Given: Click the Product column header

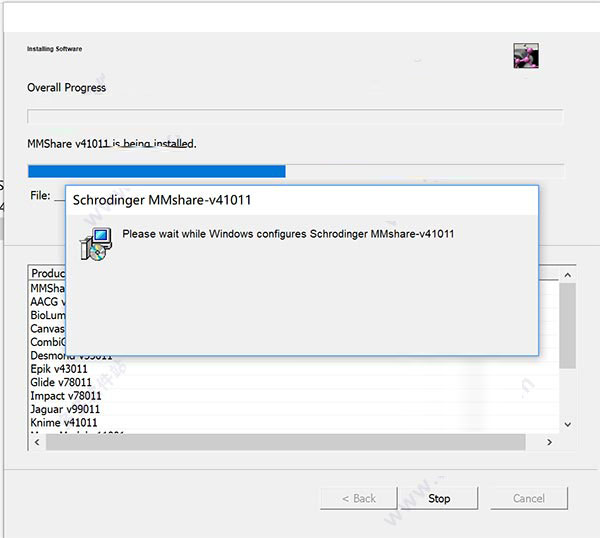Looking at the screenshot, I should (x=48, y=273).
